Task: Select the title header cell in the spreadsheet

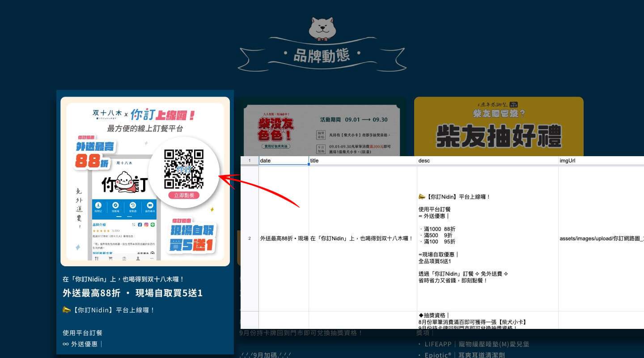Action: (363, 160)
